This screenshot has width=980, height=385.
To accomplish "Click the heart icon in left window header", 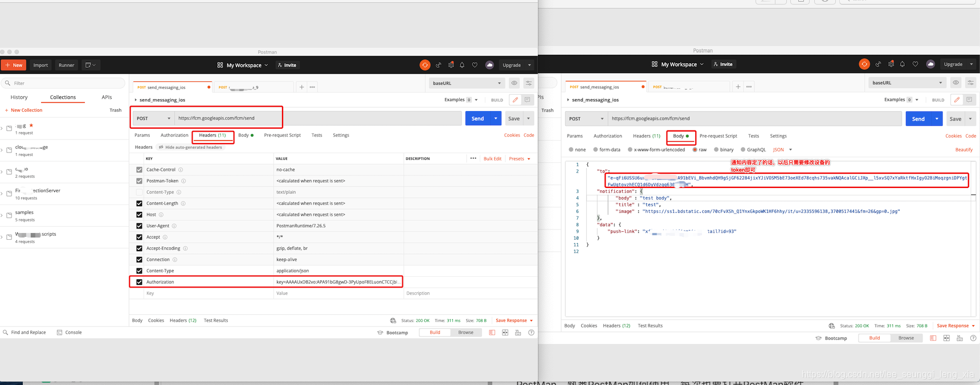I will point(475,65).
